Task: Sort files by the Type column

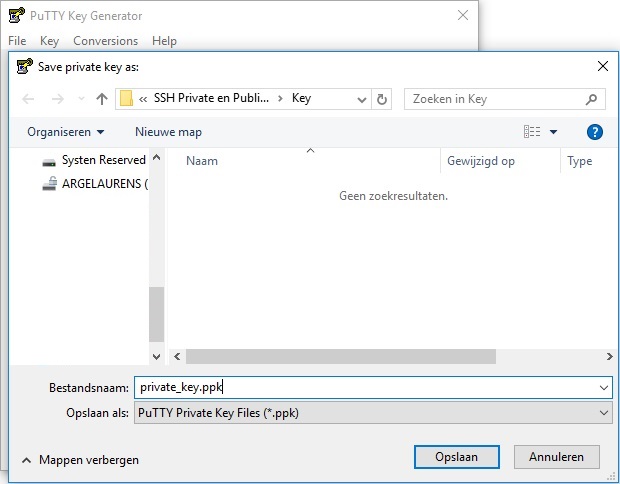Action: [580, 161]
